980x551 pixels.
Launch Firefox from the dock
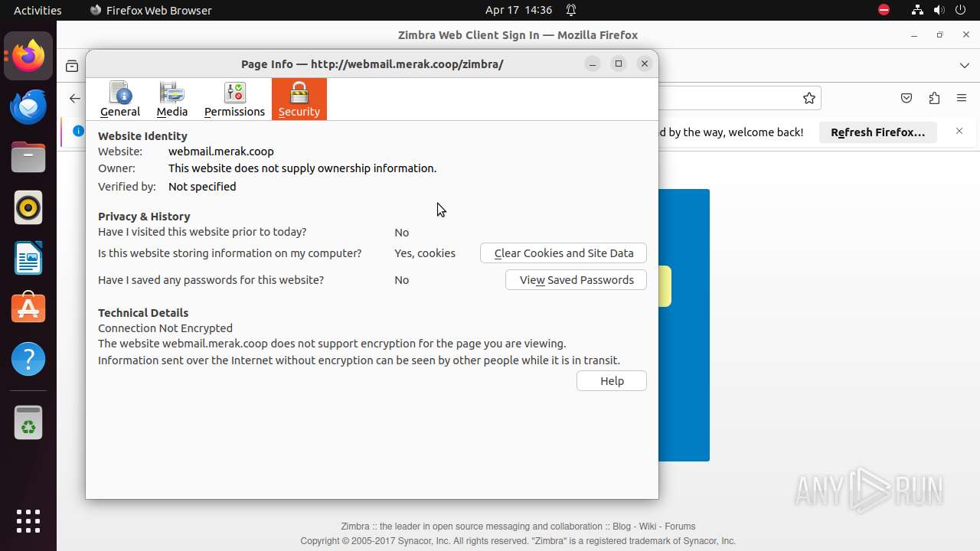click(x=28, y=57)
